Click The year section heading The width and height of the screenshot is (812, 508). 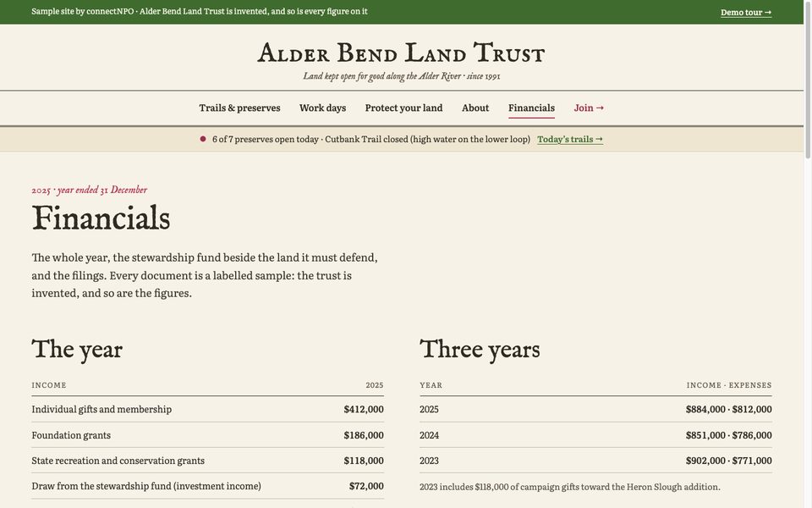tap(77, 350)
